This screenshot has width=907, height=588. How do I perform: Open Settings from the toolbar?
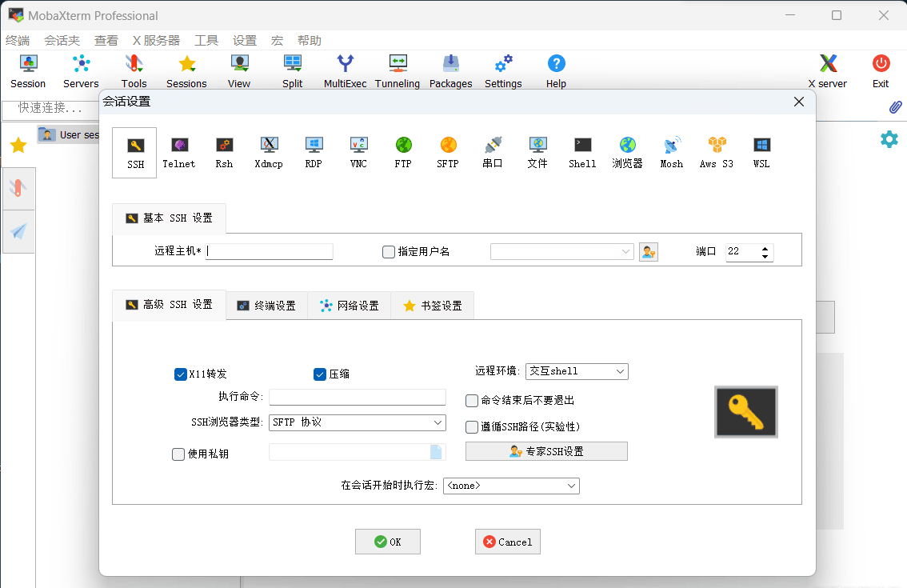[x=503, y=71]
